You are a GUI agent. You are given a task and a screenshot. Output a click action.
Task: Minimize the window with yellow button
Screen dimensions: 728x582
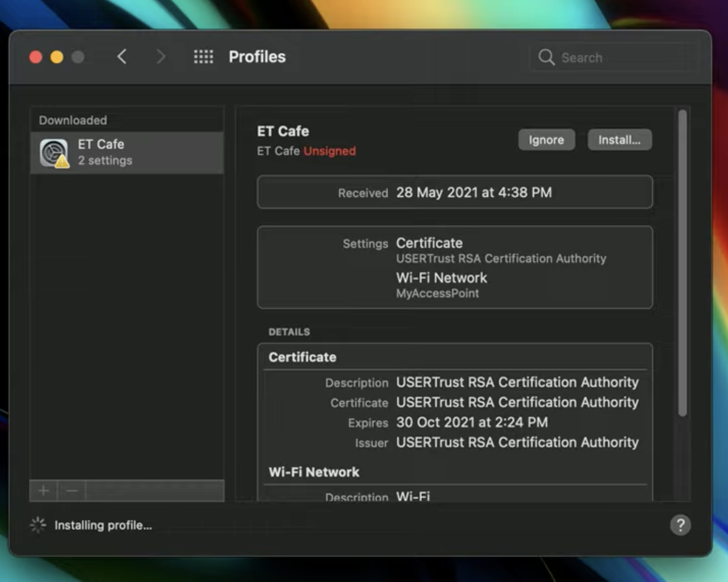[x=57, y=57]
